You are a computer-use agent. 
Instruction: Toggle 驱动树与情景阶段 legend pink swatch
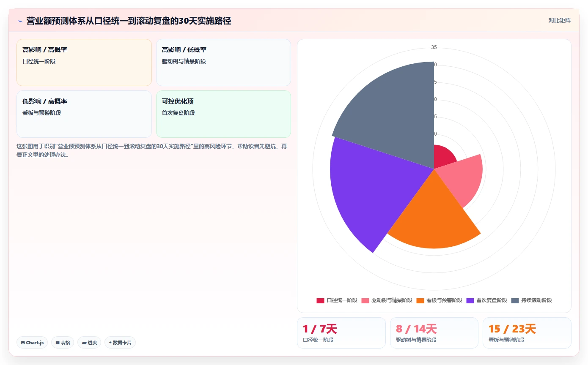coord(365,300)
